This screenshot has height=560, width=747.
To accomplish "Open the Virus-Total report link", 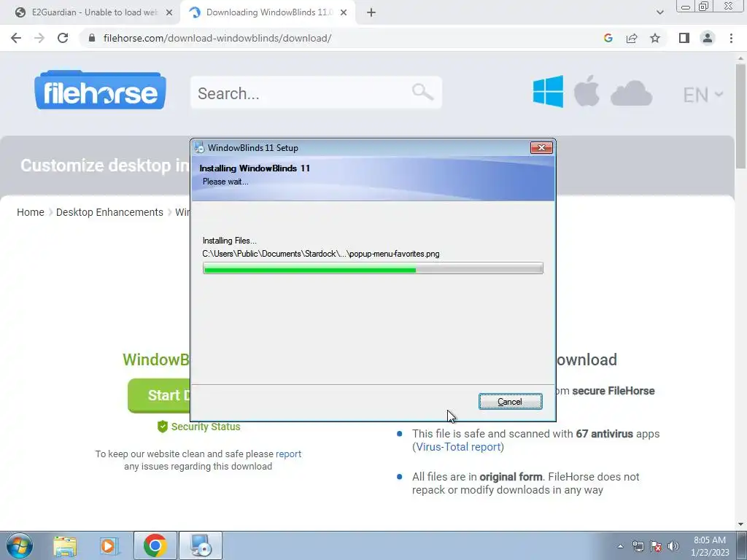I will tap(458, 447).
